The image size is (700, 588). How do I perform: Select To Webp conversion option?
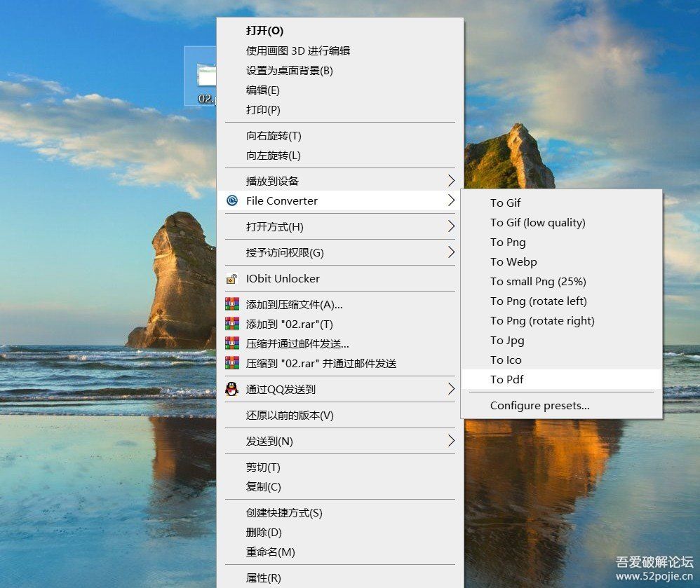(x=513, y=261)
